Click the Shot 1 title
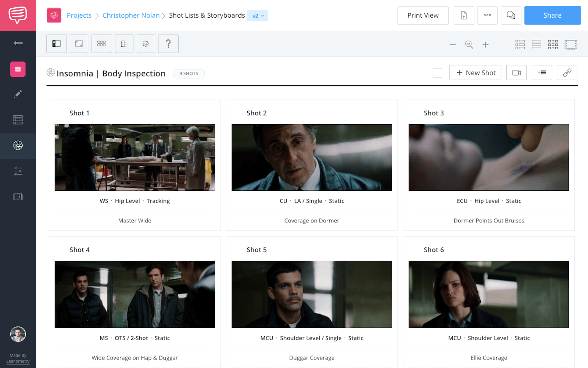This screenshot has width=588, height=368. [79, 113]
